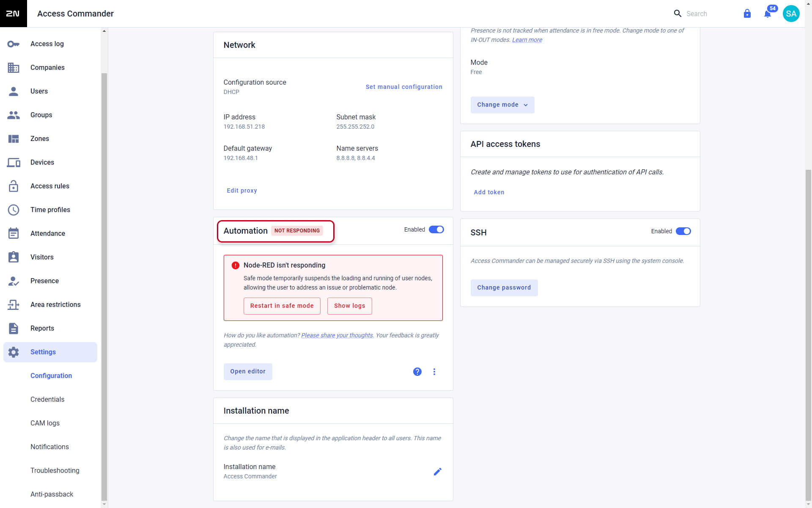Viewport: 812px width, 508px height.
Task: Follow the Learn more link
Action: (x=527, y=40)
